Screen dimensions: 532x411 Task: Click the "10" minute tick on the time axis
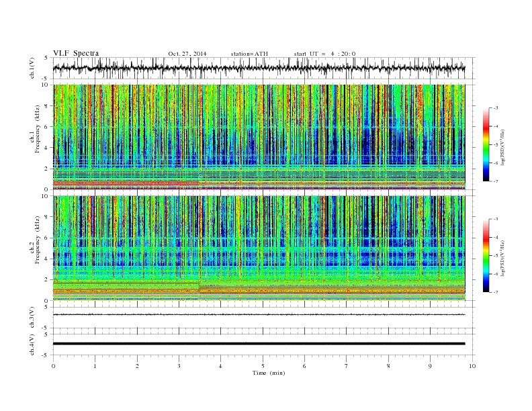pos(472,366)
